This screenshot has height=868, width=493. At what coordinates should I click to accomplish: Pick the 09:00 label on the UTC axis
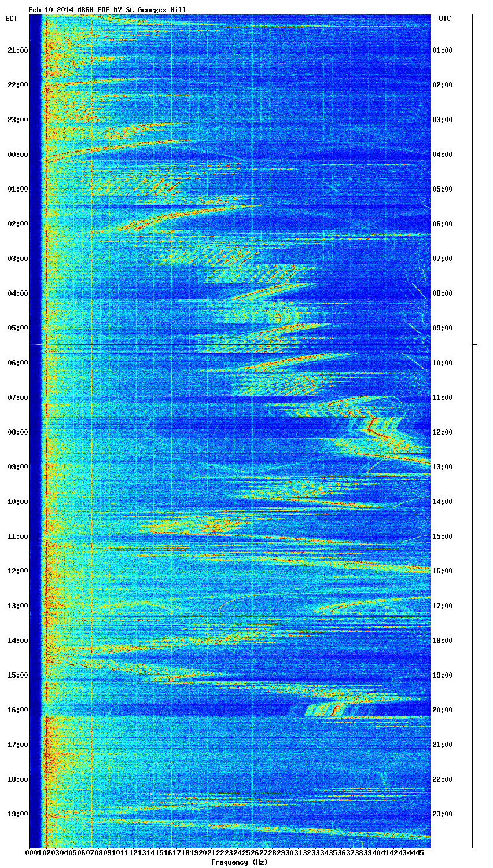[443, 328]
